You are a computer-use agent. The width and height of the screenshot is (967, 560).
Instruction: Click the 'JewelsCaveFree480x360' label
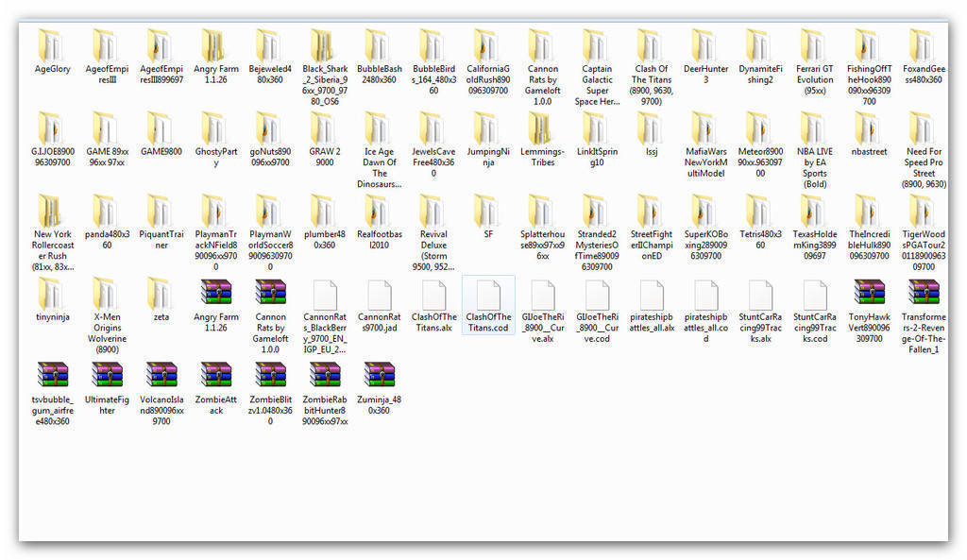[x=433, y=162]
